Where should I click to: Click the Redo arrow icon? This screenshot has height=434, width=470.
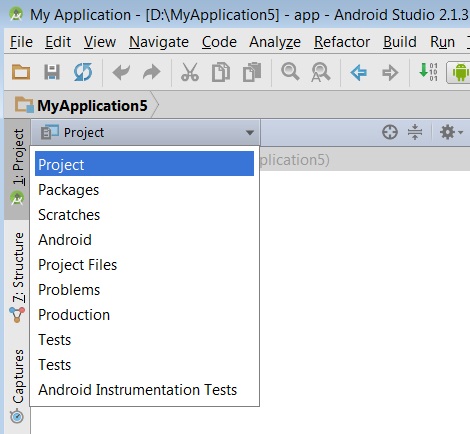pos(152,72)
